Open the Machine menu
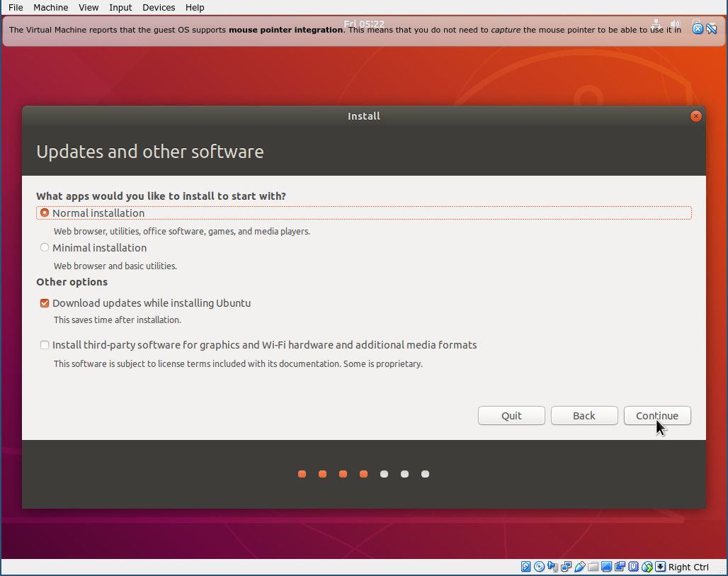The height and width of the screenshot is (576, 728). point(50,7)
